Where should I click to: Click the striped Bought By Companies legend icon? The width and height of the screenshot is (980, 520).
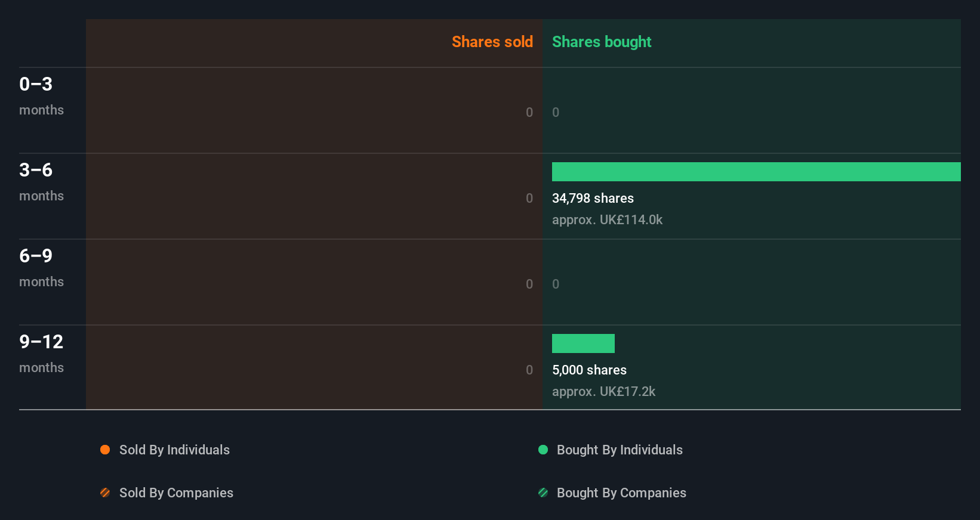[543, 493]
